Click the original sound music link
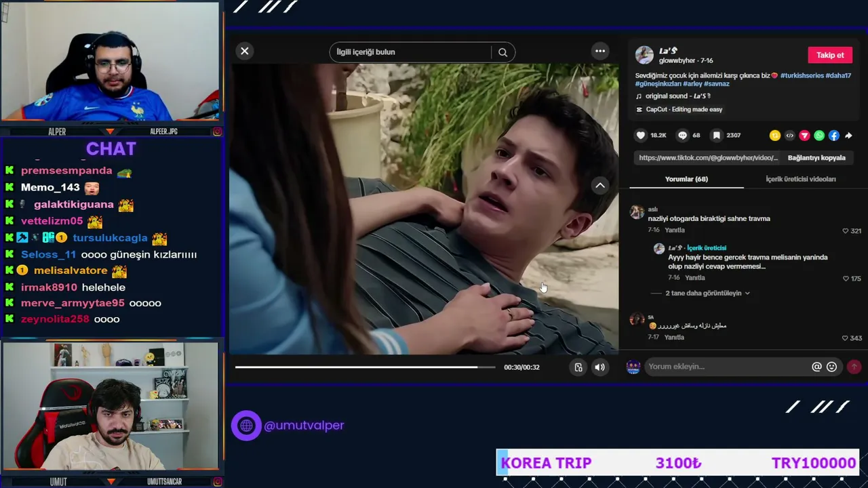The image size is (868, 488). (677, 96)
